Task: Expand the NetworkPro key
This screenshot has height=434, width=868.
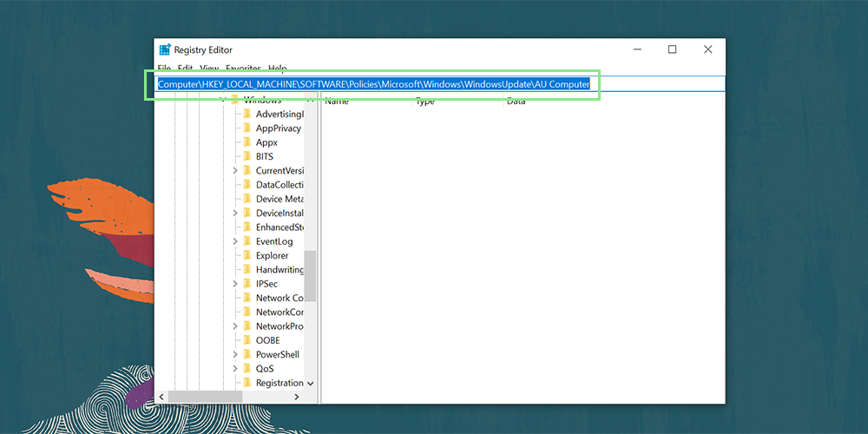Action: pos(235,326)
